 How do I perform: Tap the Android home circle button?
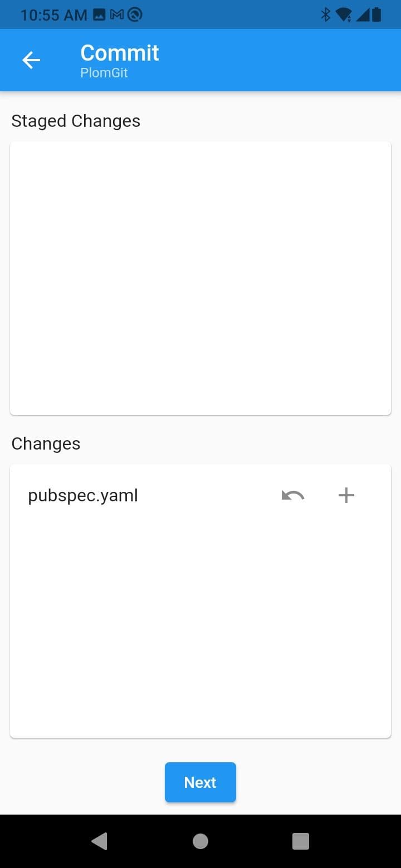coord(200,841)
